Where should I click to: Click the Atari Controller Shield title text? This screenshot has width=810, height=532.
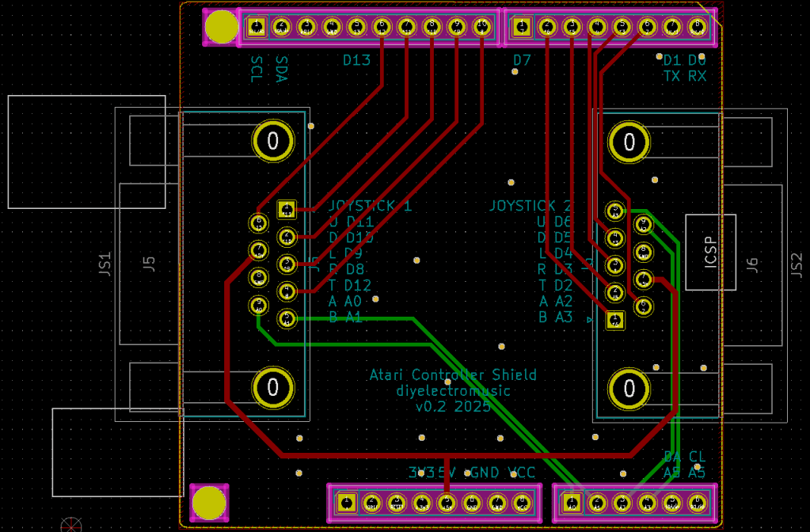(452, 375)
